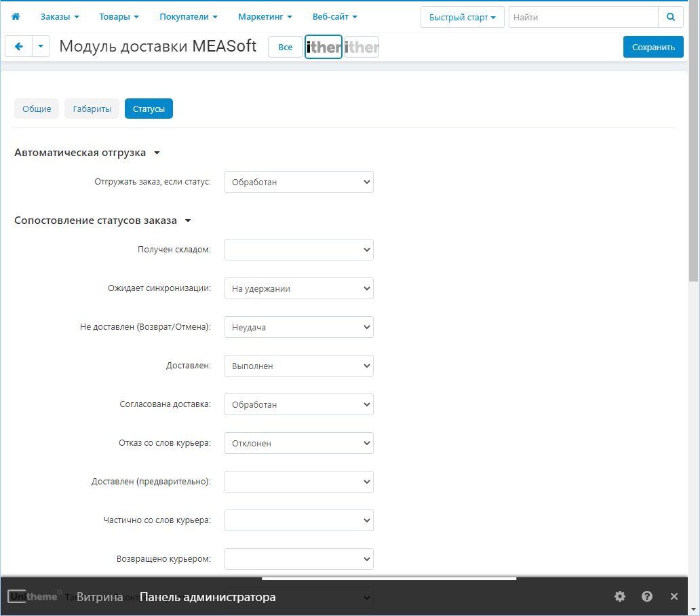
Task: Open the Покупатели menu
Action: click(189, 17)
